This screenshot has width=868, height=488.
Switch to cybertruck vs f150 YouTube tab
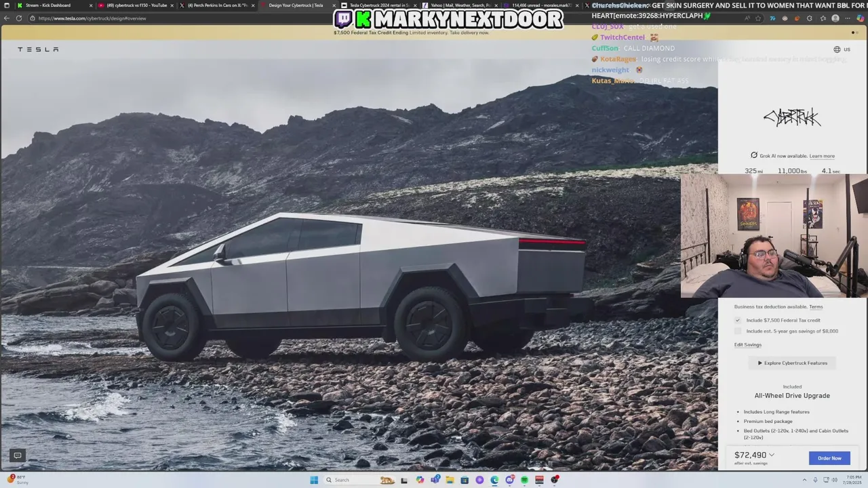point(136,5)
